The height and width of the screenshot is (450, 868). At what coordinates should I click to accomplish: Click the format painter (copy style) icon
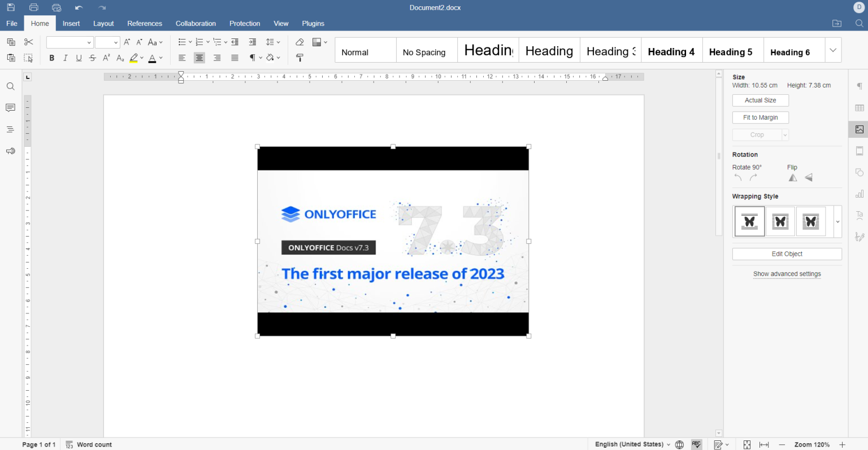click(x=300, y=57)
